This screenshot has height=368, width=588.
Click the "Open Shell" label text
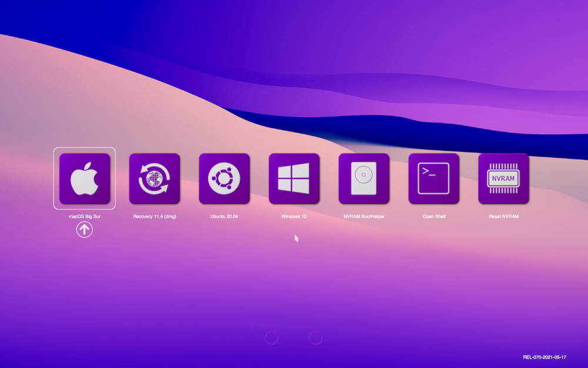434,216
